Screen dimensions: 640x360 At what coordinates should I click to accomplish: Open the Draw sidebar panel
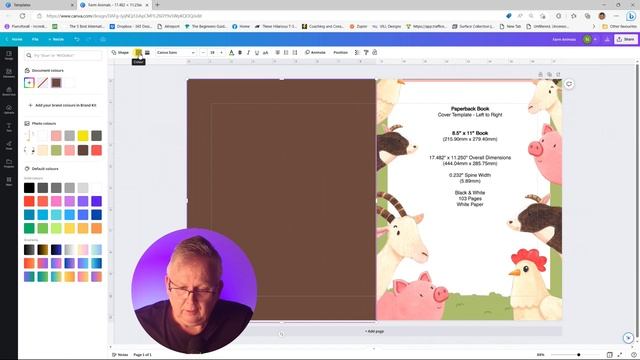(x=9, y=145)
